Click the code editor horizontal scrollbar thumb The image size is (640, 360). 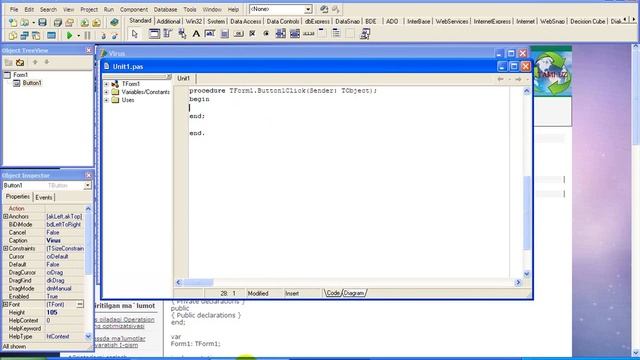[198, 282]
